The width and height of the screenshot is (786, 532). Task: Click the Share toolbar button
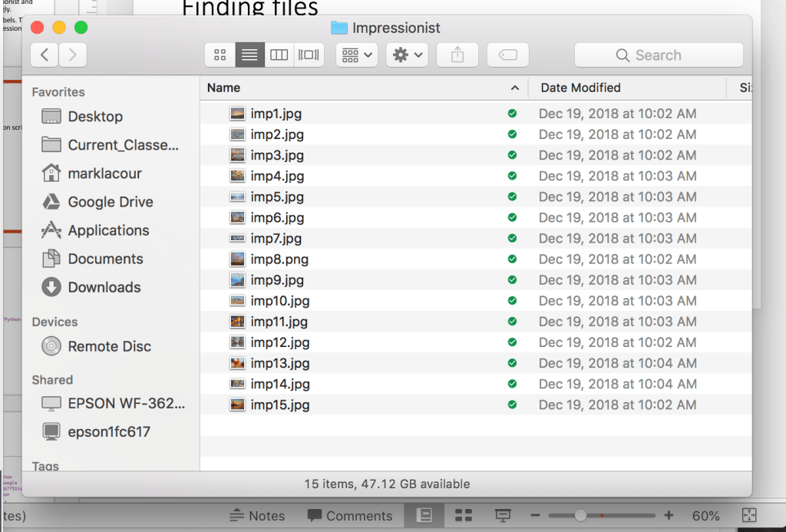[457, 55]
